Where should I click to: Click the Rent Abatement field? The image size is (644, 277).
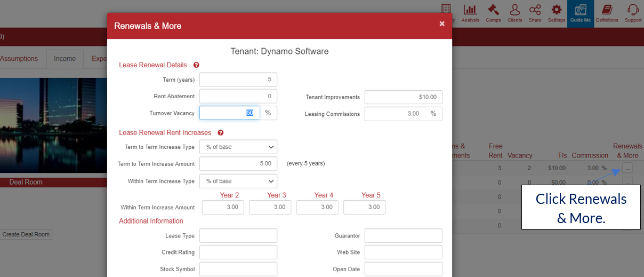[238, 96]
